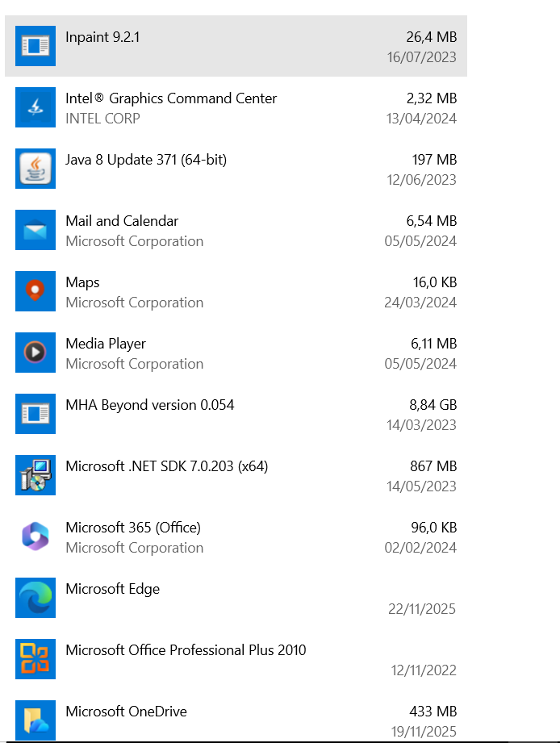Click the 05/05/2024 date of Media Player

[x=420, y=364]
